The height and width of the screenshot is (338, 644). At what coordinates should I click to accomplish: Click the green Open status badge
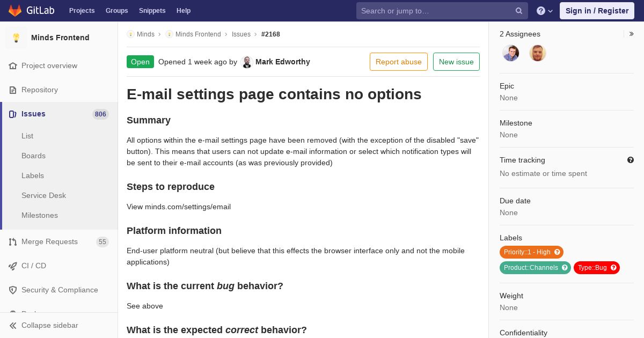(x=140, y=62)
